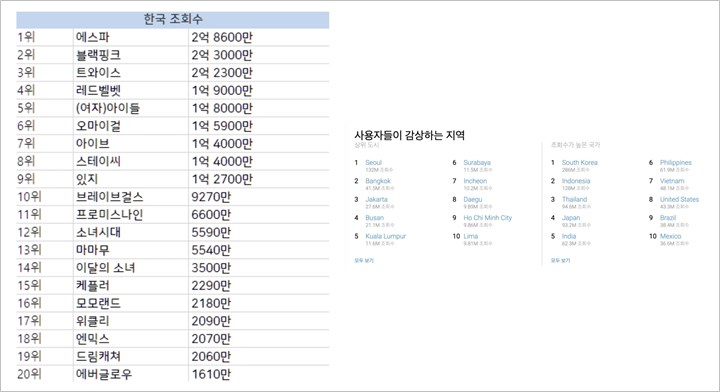Select the 소녀시대 cell
Screen dimensions: 720x392
131,232
